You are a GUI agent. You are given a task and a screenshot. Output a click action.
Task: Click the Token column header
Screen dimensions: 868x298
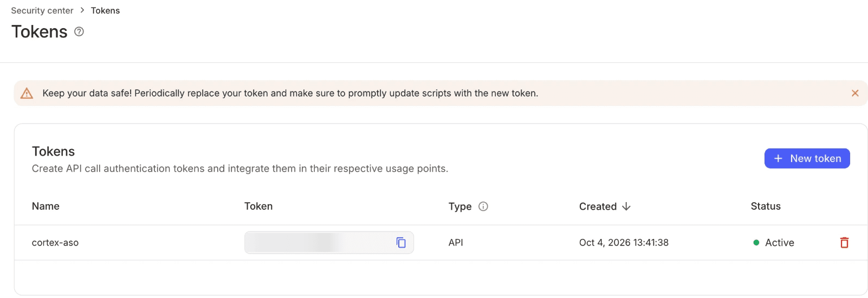click(258, 206)
